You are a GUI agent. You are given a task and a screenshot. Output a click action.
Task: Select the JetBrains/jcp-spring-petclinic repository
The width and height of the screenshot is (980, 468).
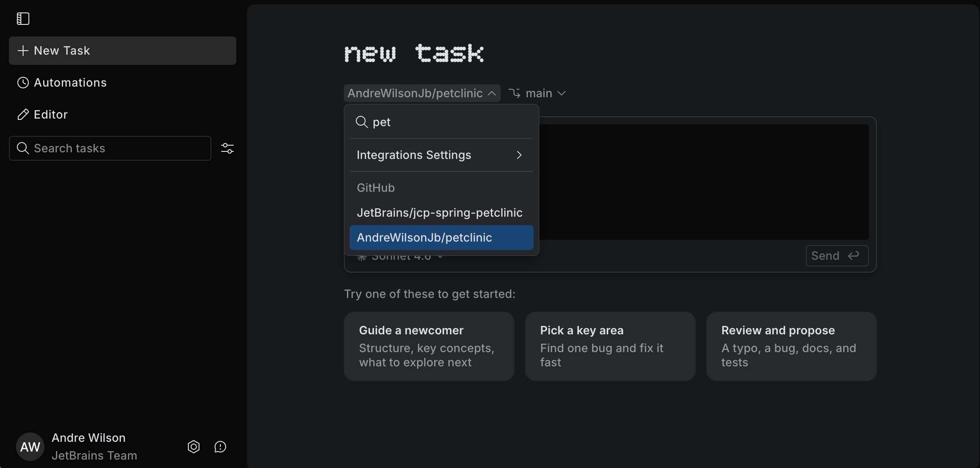click(x=442, y=213)
